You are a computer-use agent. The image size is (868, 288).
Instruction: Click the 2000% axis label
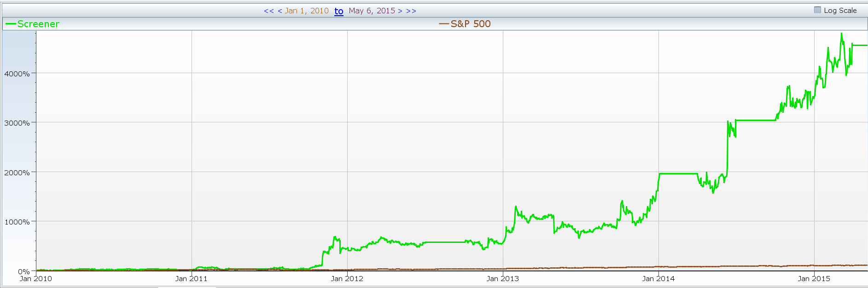(x=17, y=173)
